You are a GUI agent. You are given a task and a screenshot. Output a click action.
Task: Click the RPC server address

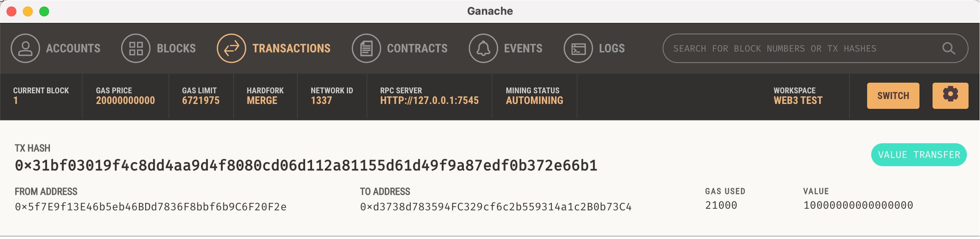point(429,101)
